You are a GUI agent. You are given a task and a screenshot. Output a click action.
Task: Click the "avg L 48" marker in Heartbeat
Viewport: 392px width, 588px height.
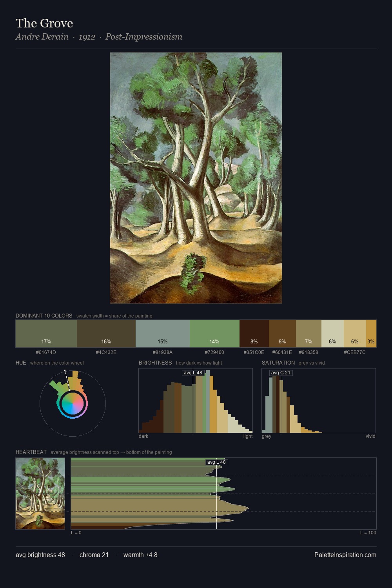click(216, 462)
